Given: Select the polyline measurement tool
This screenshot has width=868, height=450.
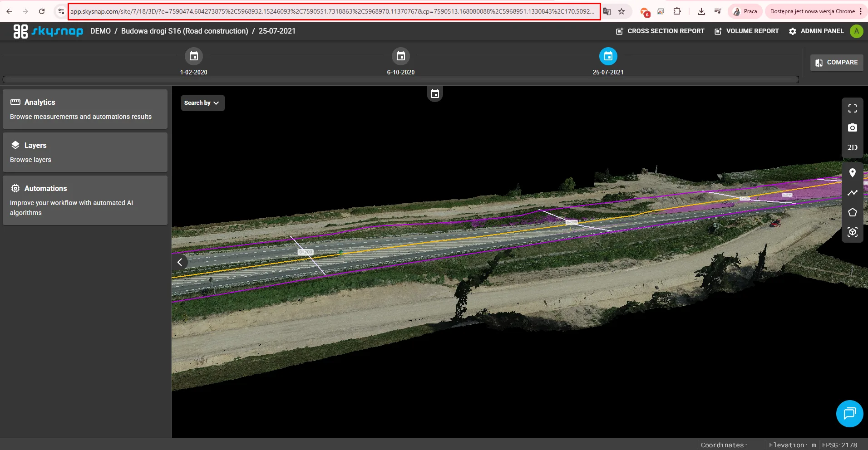Looking at the screenshot, I should pyautogui.click(x=852, y=193).
